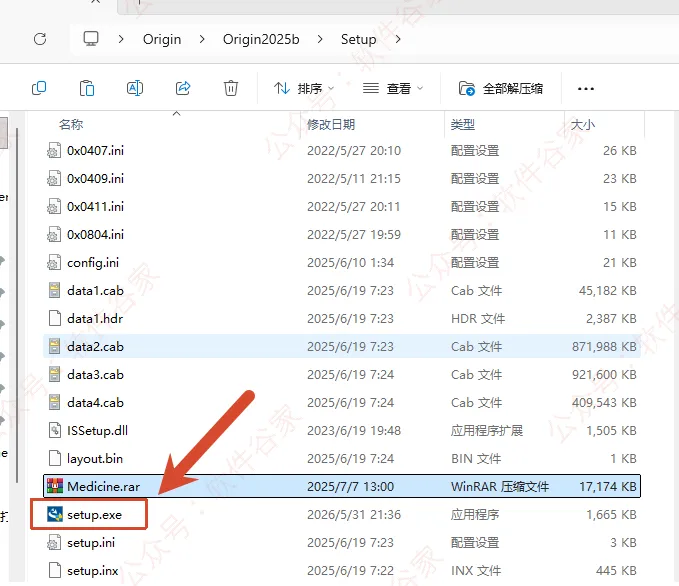
Task: Open the 排序 sort dropdown
Action: coord(304,89)
